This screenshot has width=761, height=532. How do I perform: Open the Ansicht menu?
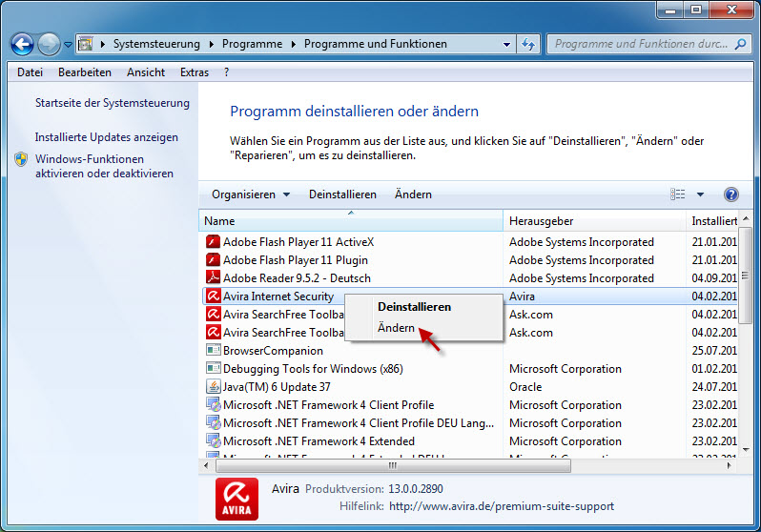pyautogui.click(x=146, y=72)
